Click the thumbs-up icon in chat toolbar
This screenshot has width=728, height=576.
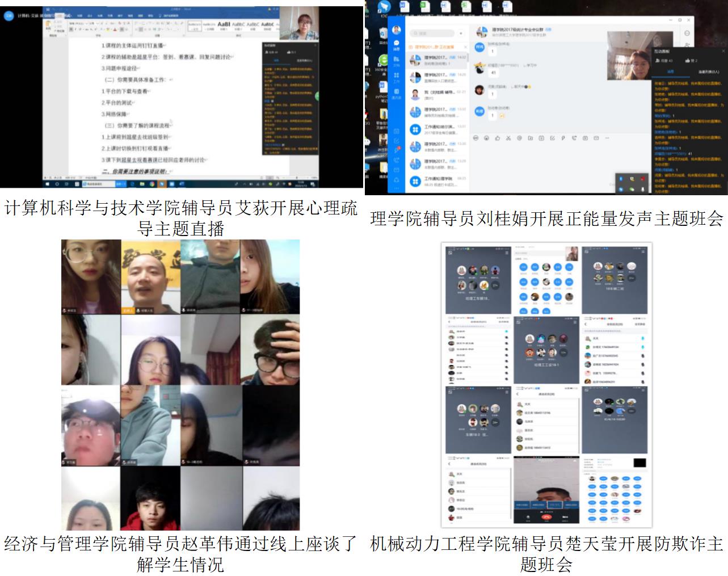coord(498,138)
